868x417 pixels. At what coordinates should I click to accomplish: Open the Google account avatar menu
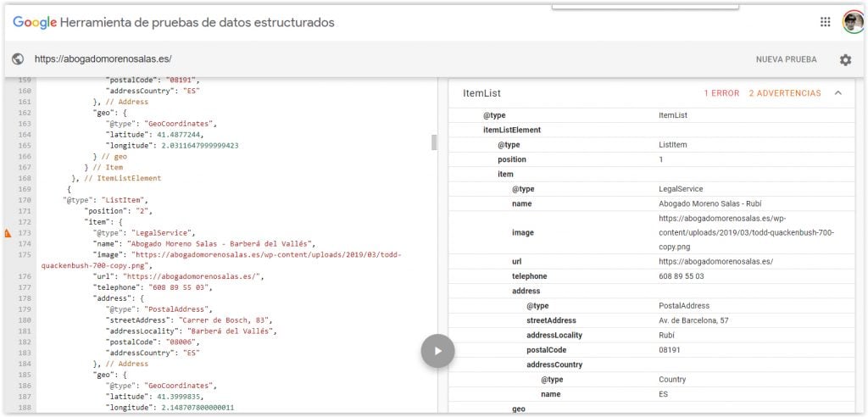click(853, 22)
